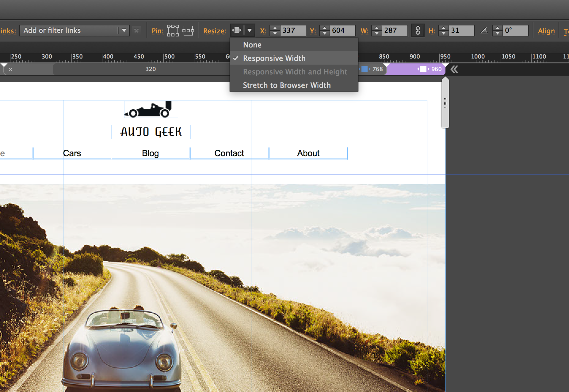Click the Y value stepper
Image resolution: width=569 pixels, height=392 pixels.
(325, 30)
